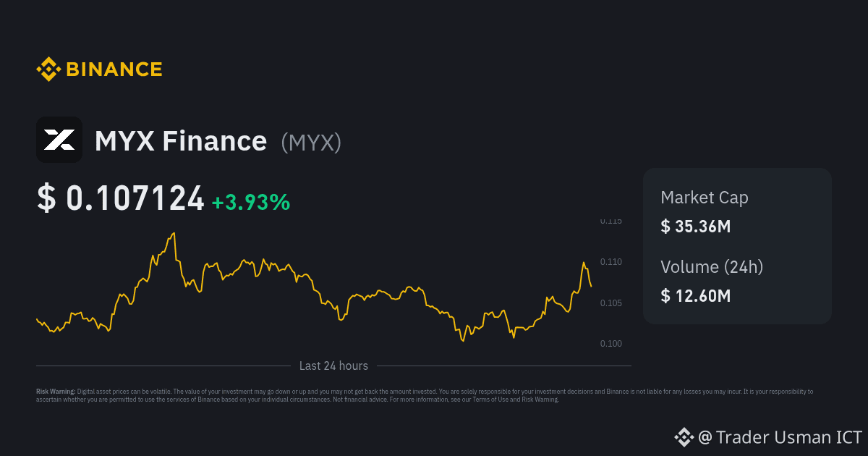Image resolution: width=868 pixels, height=456 pixels.
Task: Click the Risk Warning disclaimer text
Action: point(425,395)
